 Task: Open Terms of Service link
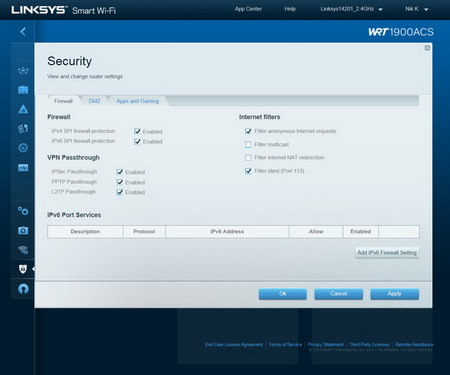point(285,344)
